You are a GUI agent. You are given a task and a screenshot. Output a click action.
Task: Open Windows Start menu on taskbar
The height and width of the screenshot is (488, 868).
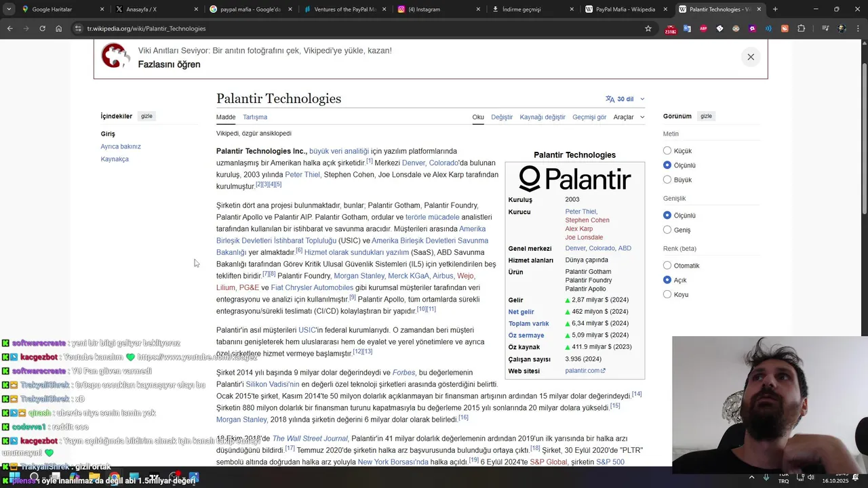pos(14,478)
